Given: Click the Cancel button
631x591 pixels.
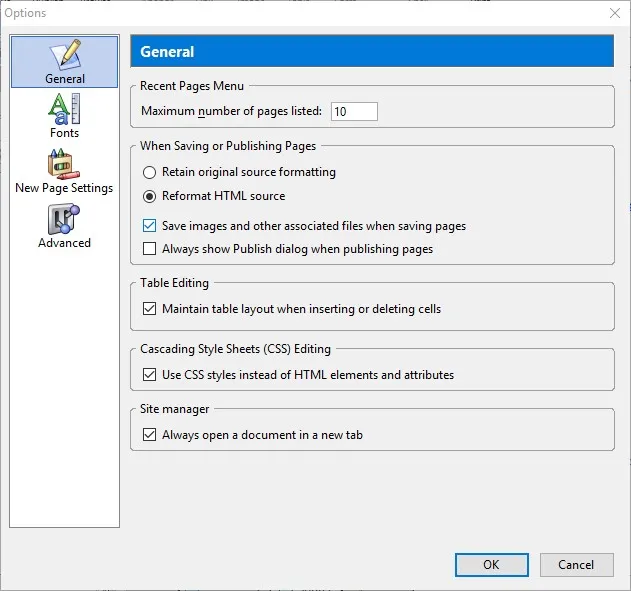Looking at the screenshot, I should click(576, 564).
